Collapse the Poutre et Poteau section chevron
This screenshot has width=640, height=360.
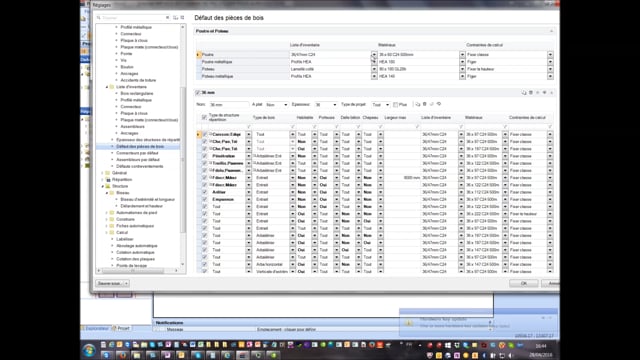coord(551,31)
